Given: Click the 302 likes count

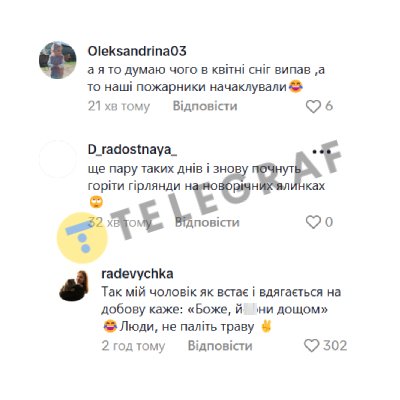Looking at the screenshot, I should click(335, 346).
